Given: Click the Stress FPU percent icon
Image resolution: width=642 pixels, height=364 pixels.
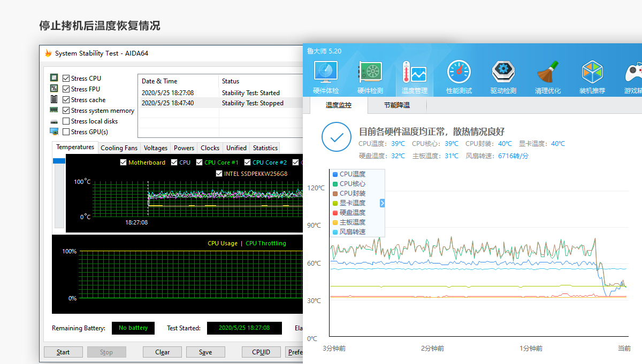Looking at the screenshot, I should 54,89.
